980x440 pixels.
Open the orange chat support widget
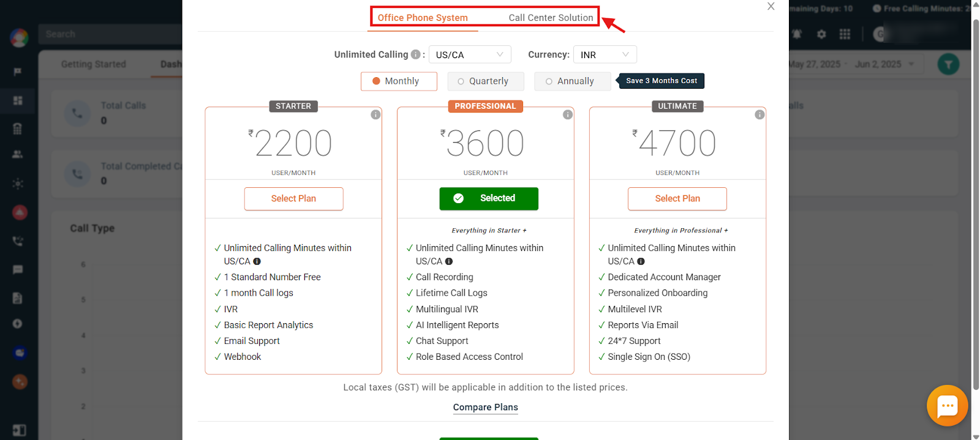(947, 405)
